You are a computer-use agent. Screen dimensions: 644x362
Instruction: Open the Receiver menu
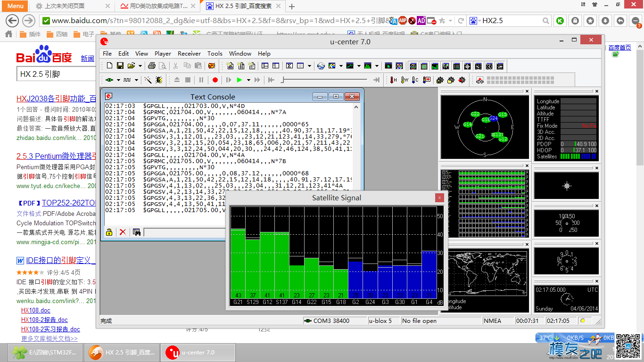[x=189, y=53]
